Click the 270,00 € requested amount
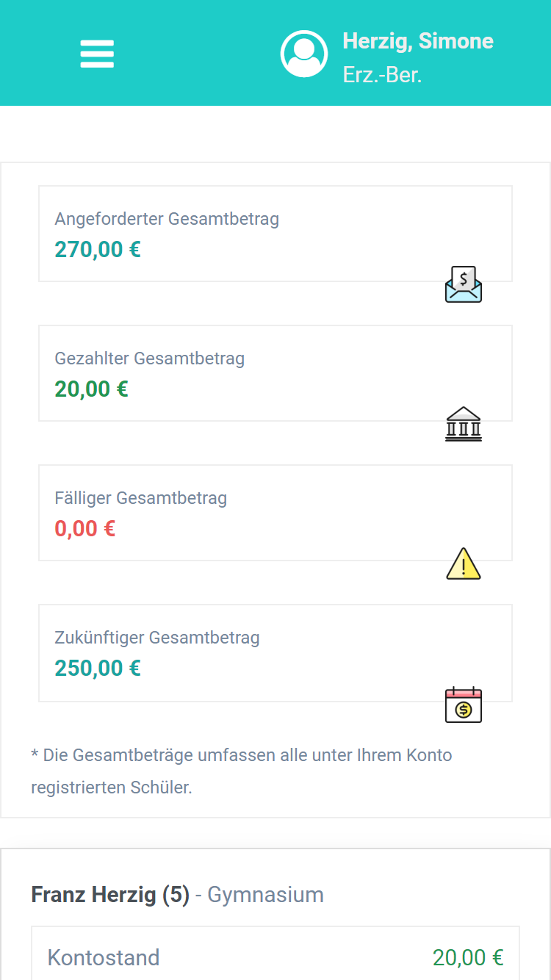The image size is (551, 980). coord(97,249)
